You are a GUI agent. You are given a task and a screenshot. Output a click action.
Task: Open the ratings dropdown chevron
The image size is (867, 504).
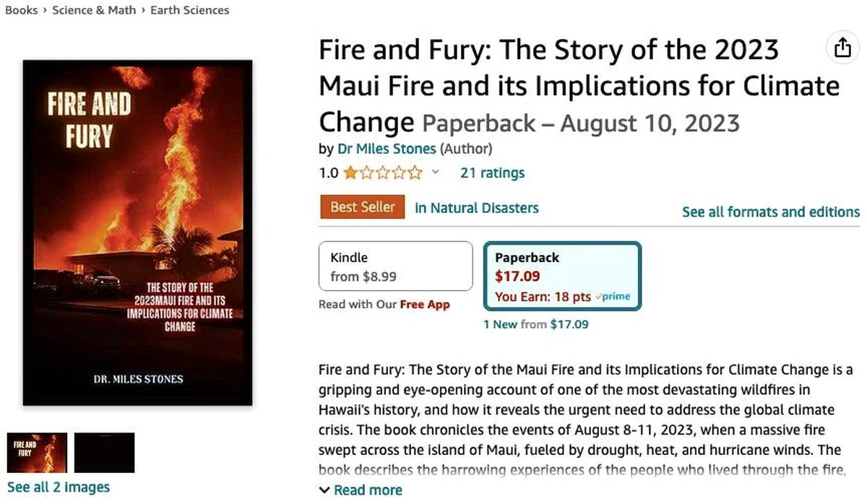click(435, 173)
